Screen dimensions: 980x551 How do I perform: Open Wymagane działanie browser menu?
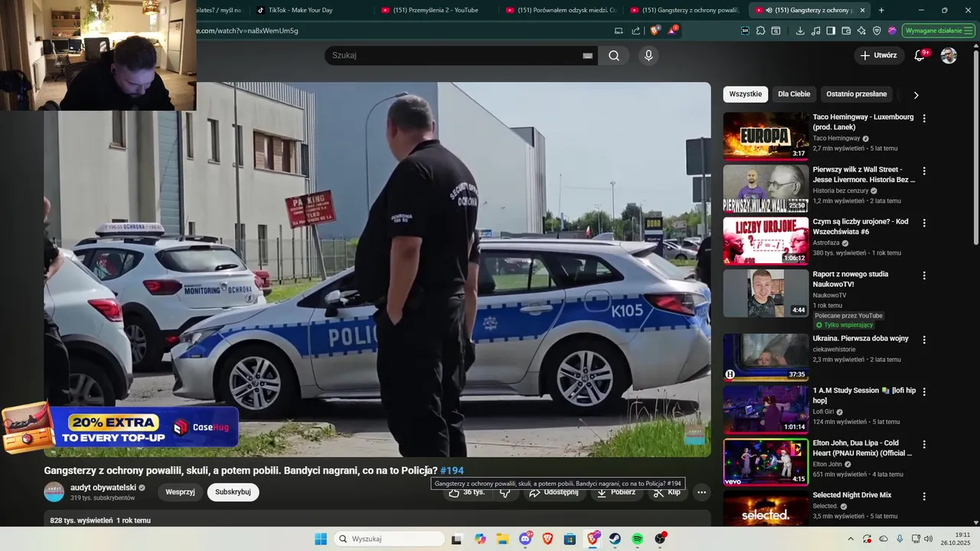click(939, 31)
